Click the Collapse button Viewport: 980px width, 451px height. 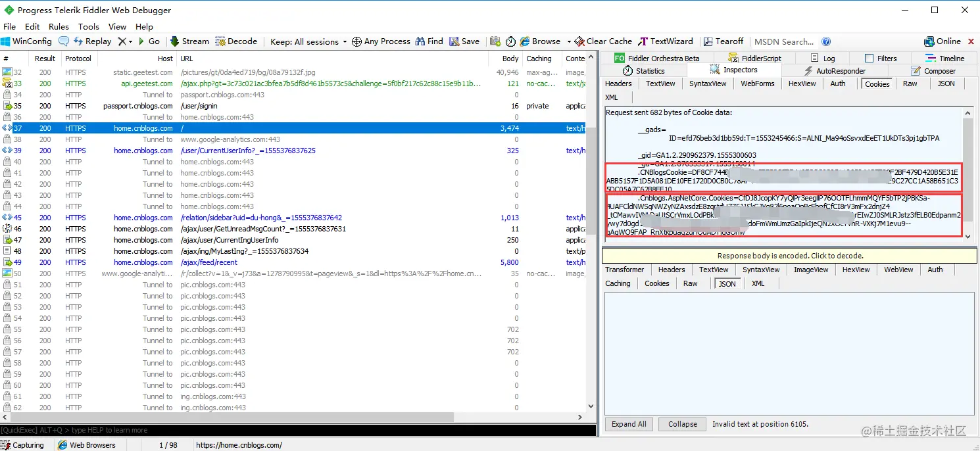click(x=682, y=424)
